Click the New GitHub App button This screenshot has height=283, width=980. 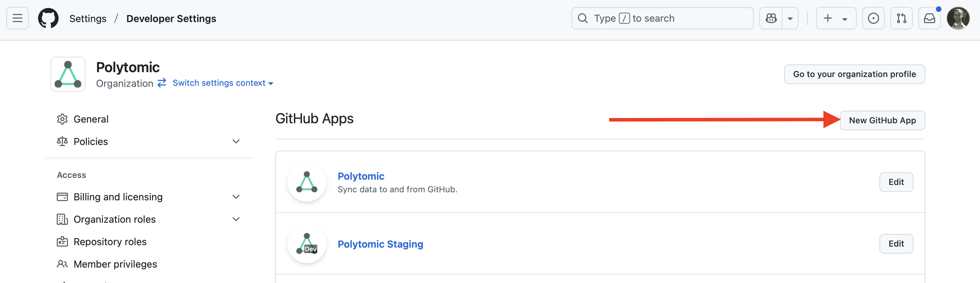(882, 120)
